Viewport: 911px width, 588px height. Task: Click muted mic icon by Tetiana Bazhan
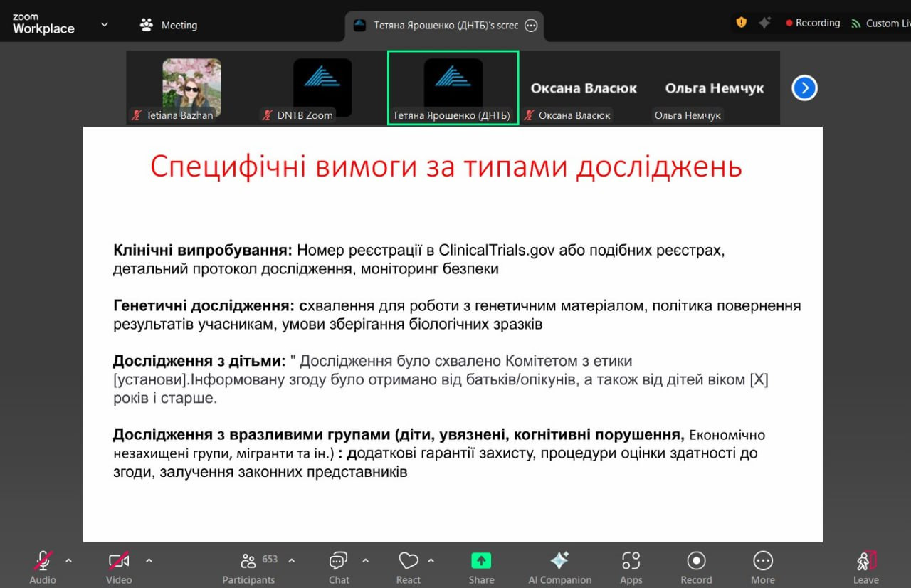coord(137,115)
